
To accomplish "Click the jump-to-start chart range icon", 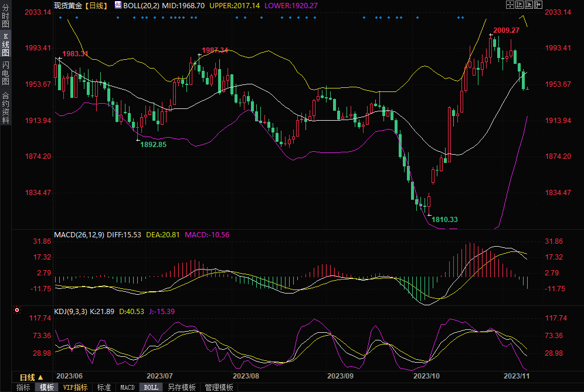I will click(x=518, y=5).
